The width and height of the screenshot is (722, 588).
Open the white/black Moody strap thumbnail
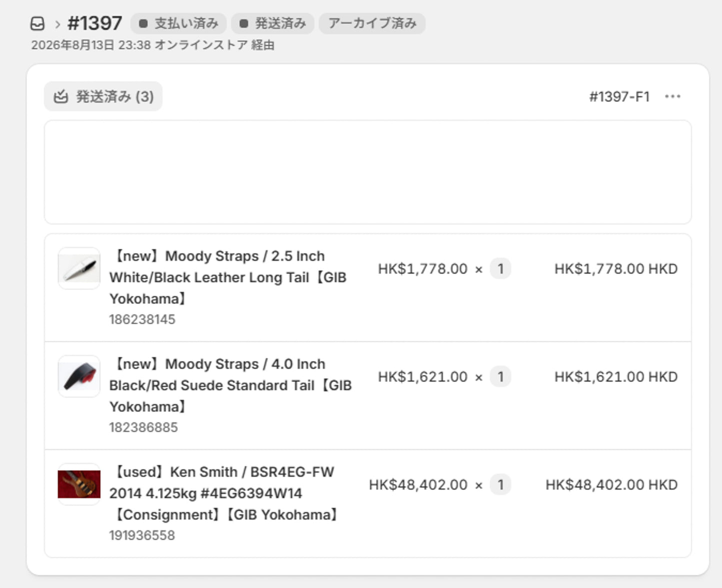pos(79,269)
